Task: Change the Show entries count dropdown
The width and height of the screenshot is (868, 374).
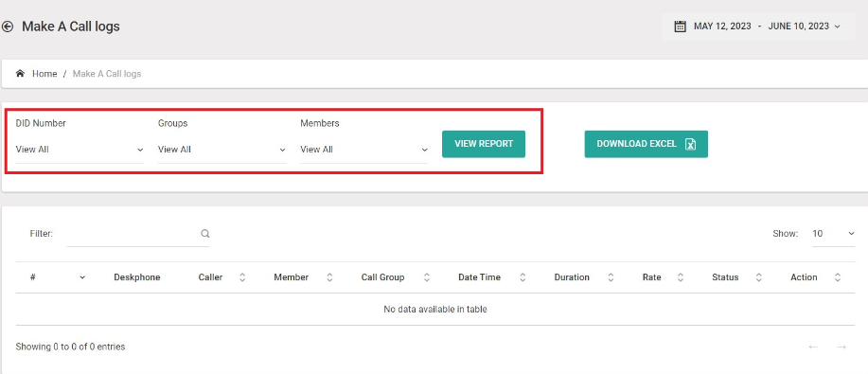Action: tap(834, 234)
